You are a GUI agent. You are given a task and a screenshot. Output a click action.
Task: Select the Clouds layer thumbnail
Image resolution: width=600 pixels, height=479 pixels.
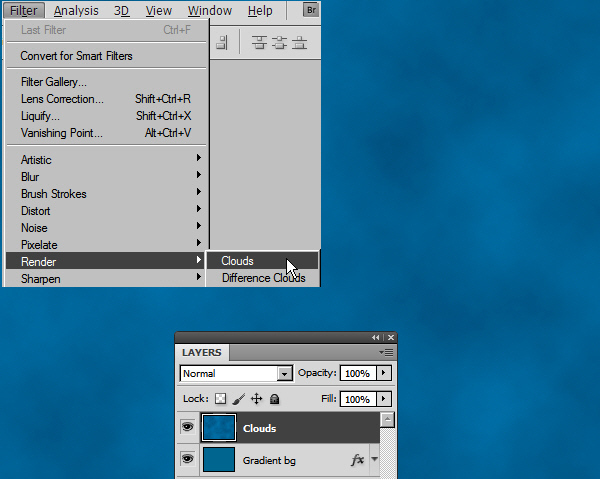click(x=219, y=428)
